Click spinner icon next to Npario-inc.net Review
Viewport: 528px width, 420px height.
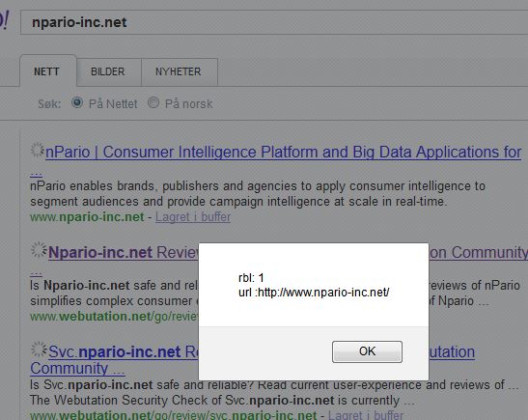39,250
